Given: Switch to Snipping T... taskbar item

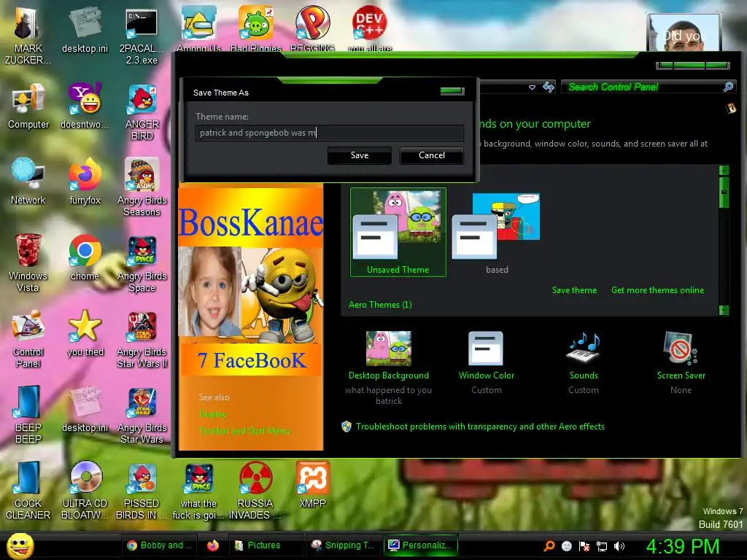Looking at the screenshot, I should click(343, 545).
